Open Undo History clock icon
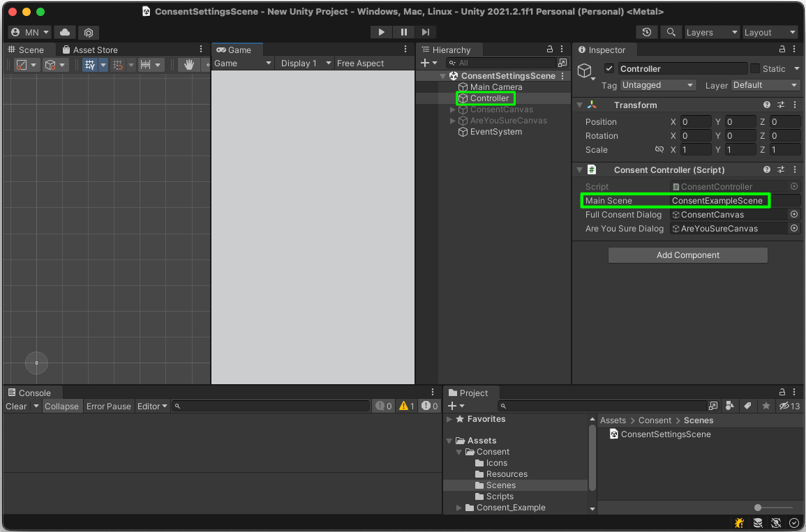 point(647,33)
